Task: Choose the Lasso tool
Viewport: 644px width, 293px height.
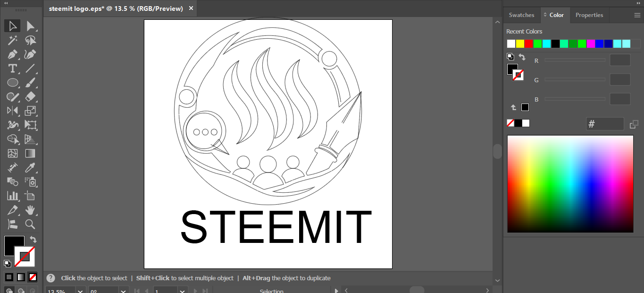Action: coord(31,40)
